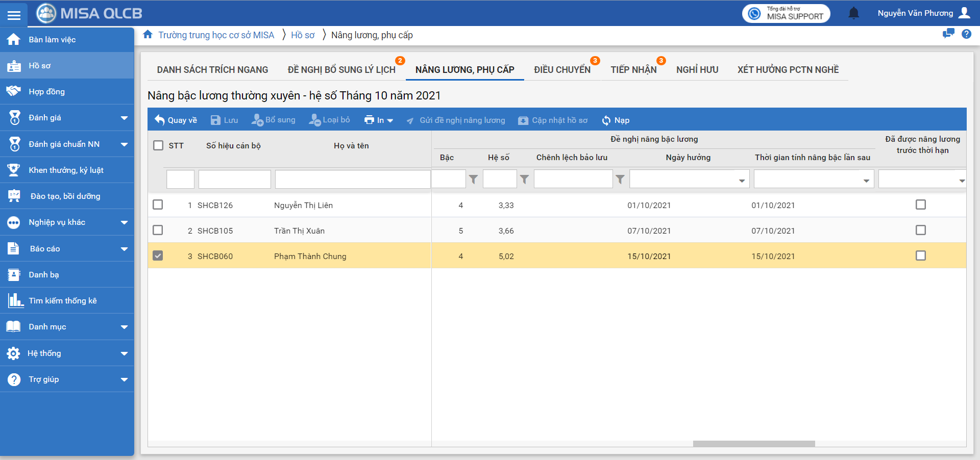Open the Ngày hưởng filter dropdown
Viewport: 980px width, 460px height.
[x=741, y=180]
